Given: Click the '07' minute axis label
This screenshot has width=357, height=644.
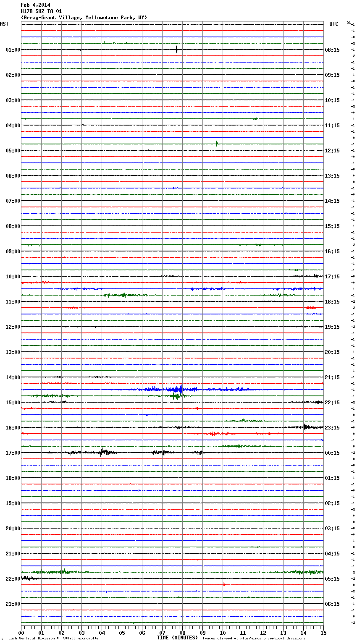Looking at the screenshot, I should tap(162, 633).
